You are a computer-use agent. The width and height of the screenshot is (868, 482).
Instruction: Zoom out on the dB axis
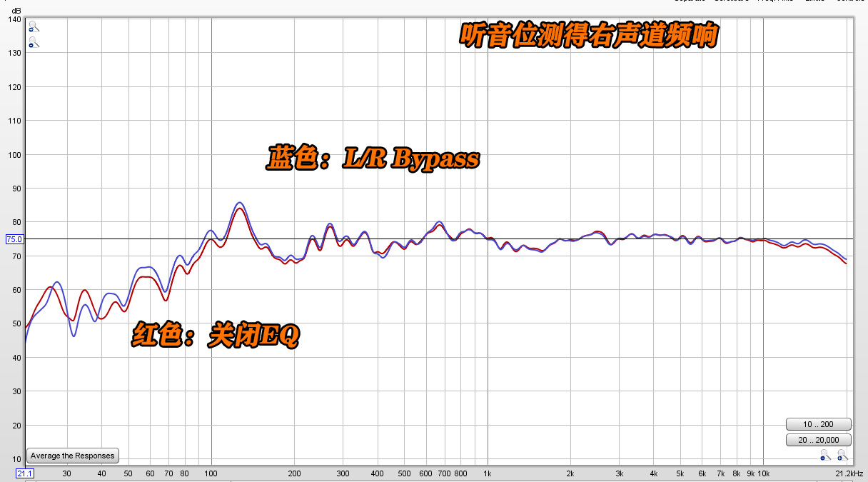tap(33, 44)
